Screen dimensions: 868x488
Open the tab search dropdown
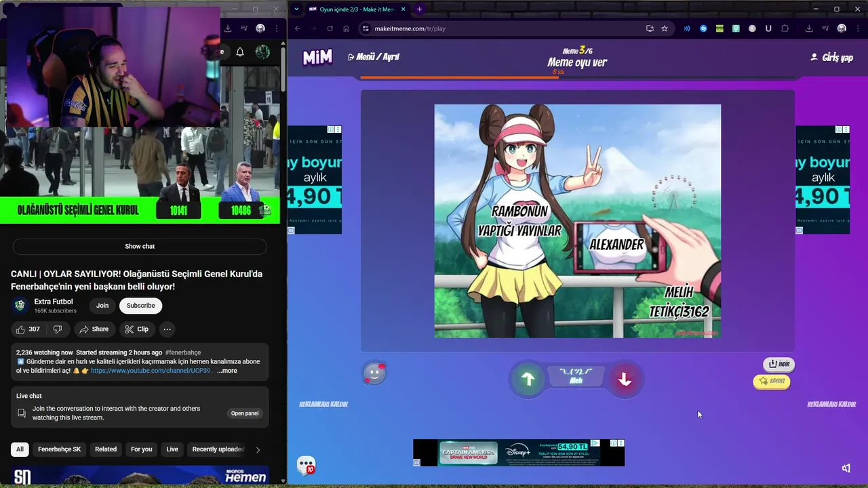(x=296, y=9)
